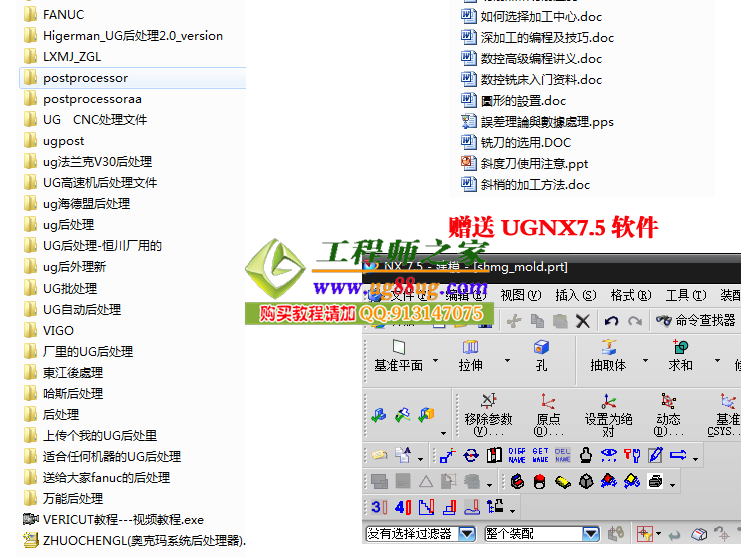Click the red crosshair selection filter icon
Image resolution: width=741 pixels, height=560 pixels.
pos(645,534)
